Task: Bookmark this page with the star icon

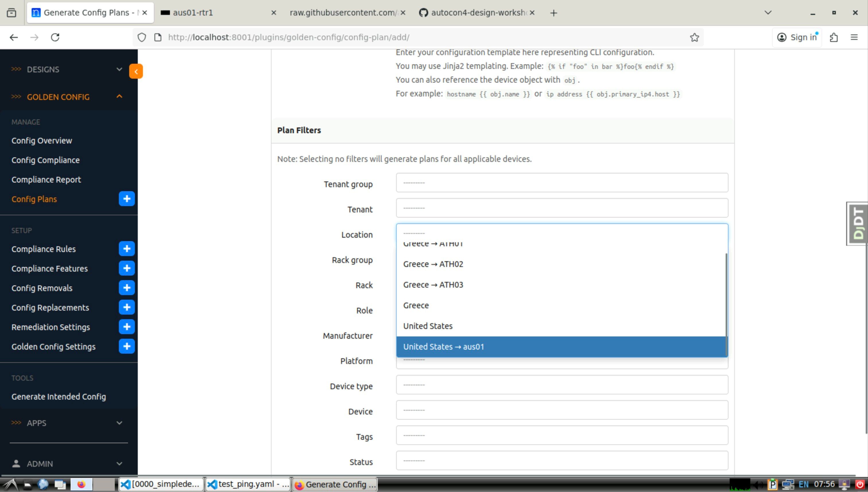Action: point(694,37)
